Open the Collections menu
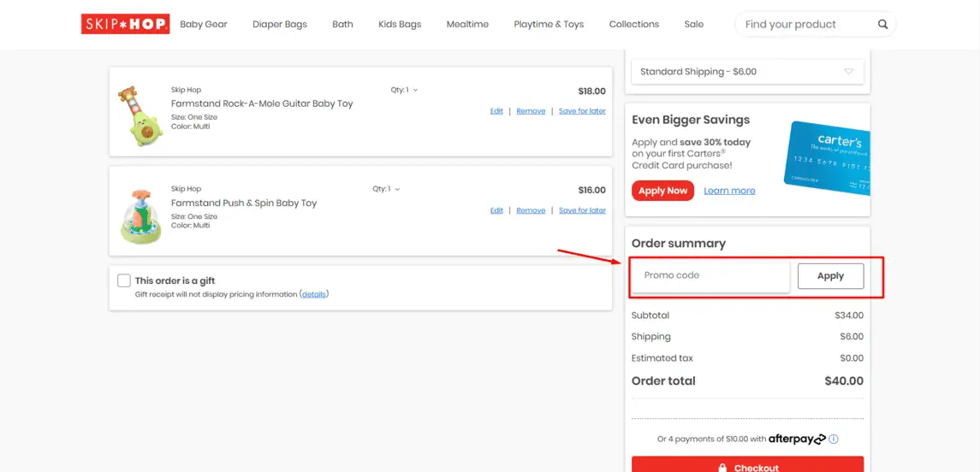This screenshot has width=980, height=472. click(x=633, y=24)
